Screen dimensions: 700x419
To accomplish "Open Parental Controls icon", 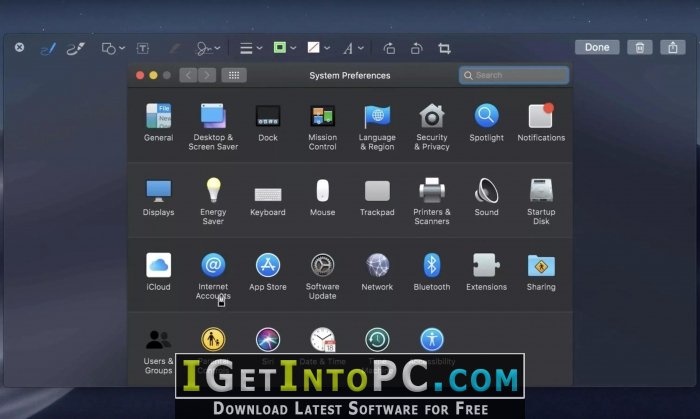I will tap(213, 339).
